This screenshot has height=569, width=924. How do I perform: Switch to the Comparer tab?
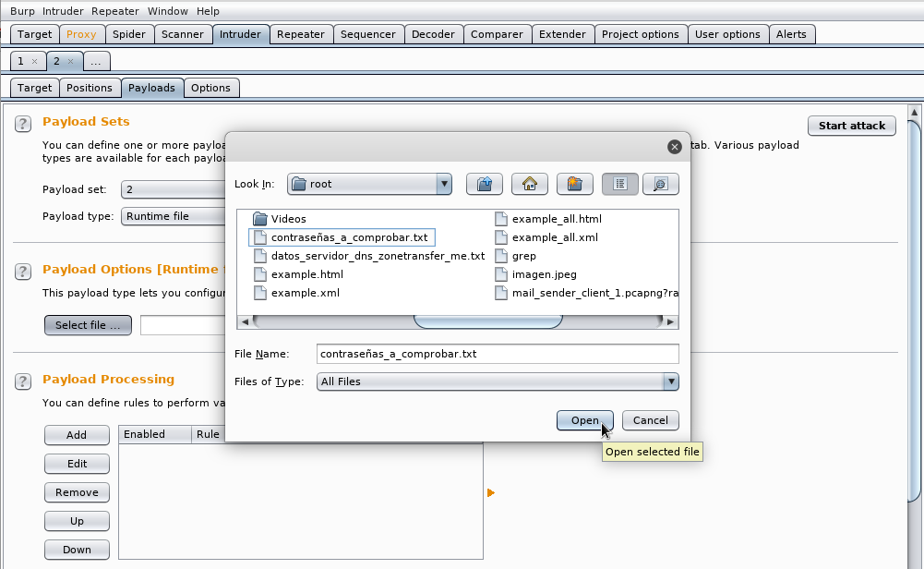497,34
